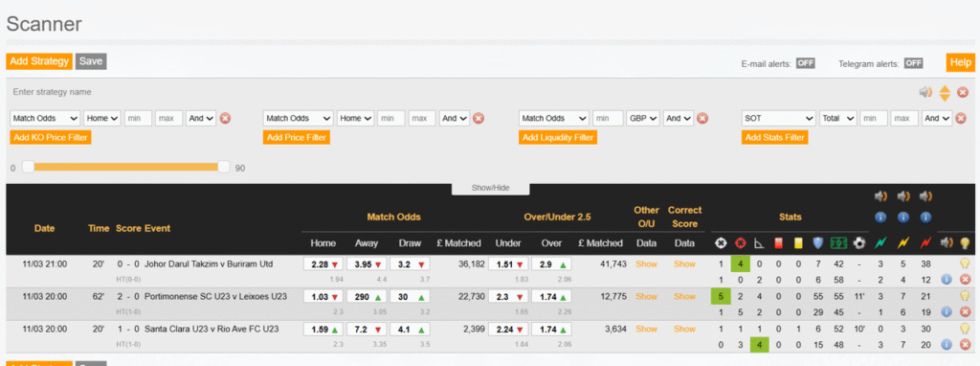The image size is (980, 366).
Task: Click Add Stats Filter
Action: click(775, 138)
